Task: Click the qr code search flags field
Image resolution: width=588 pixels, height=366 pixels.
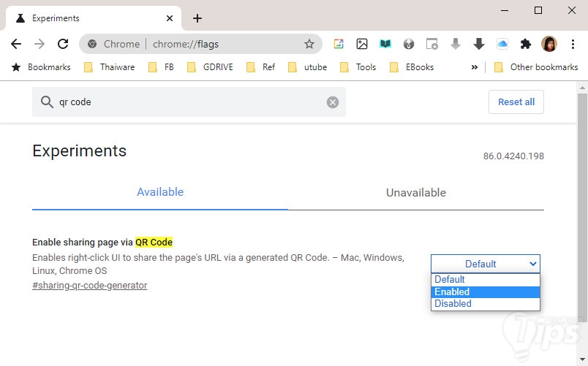Action: coord(189,102)
